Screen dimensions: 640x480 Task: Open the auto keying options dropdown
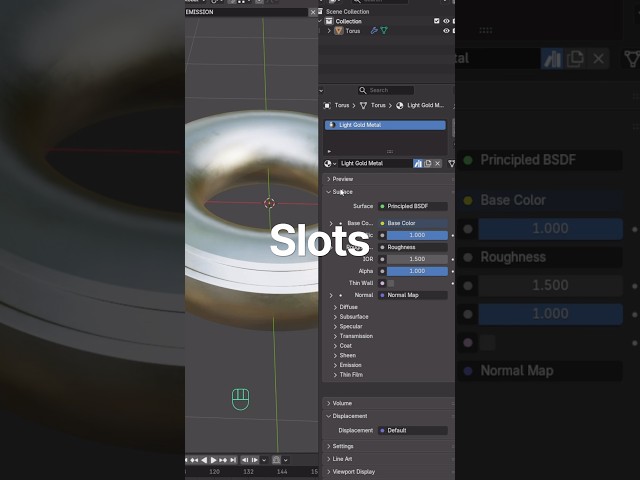tap(286, 460)
